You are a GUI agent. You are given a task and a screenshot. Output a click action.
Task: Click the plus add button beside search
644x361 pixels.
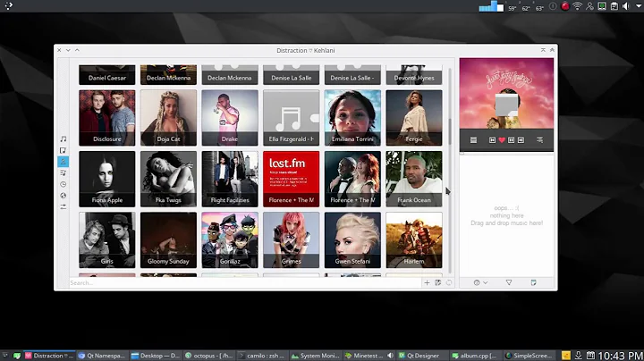coord(427,282)
